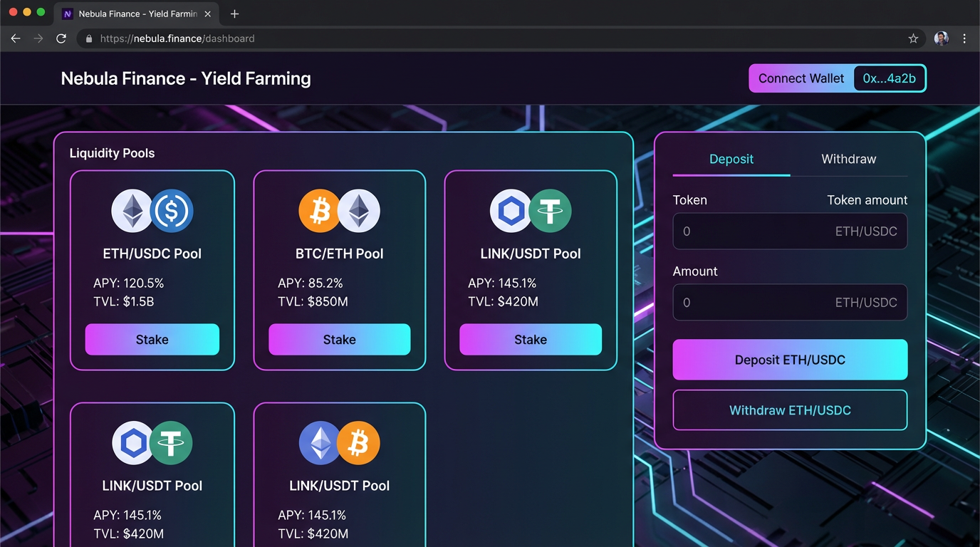Click the Token amount input field
The height and width of the screenshot is (547, 980).
tap(789, 231)
